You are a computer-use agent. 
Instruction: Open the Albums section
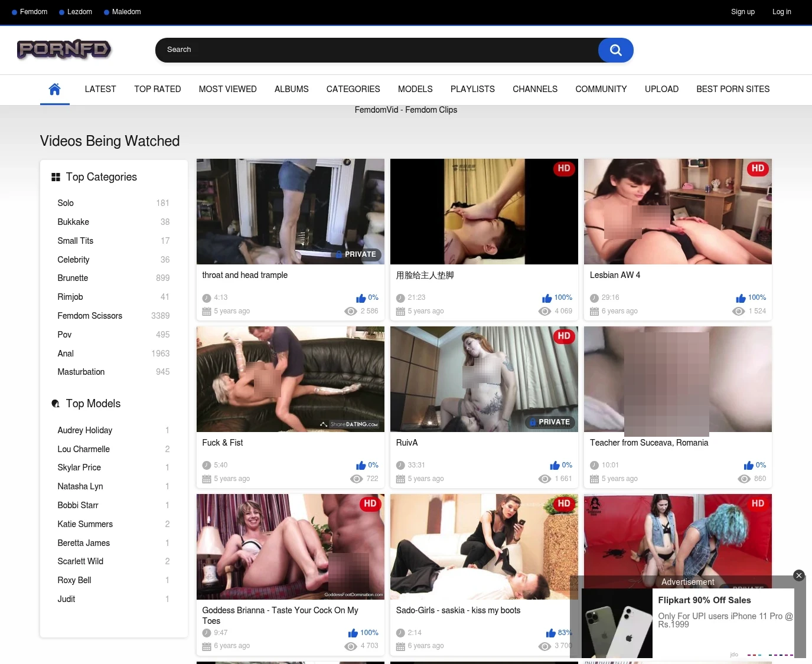click(x=292, y=89)
